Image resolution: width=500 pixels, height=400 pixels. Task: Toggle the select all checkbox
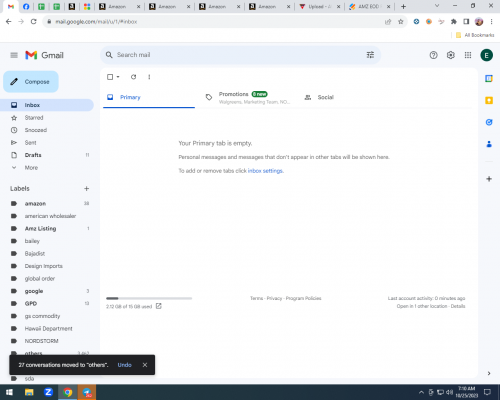pyautogui.click(x=110, y=77)
